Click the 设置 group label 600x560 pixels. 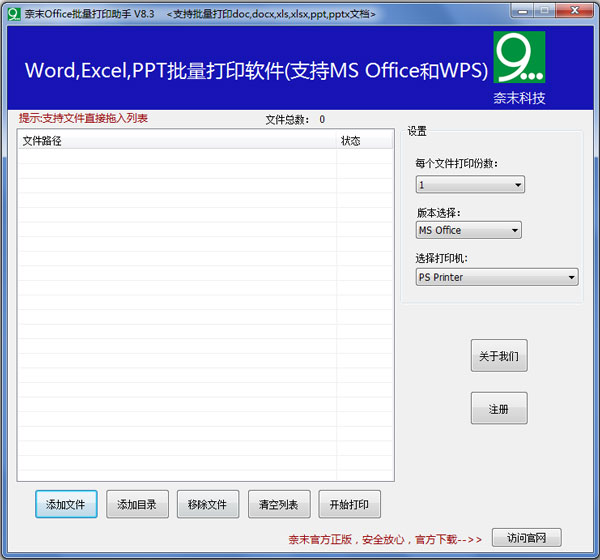(417, 131)
